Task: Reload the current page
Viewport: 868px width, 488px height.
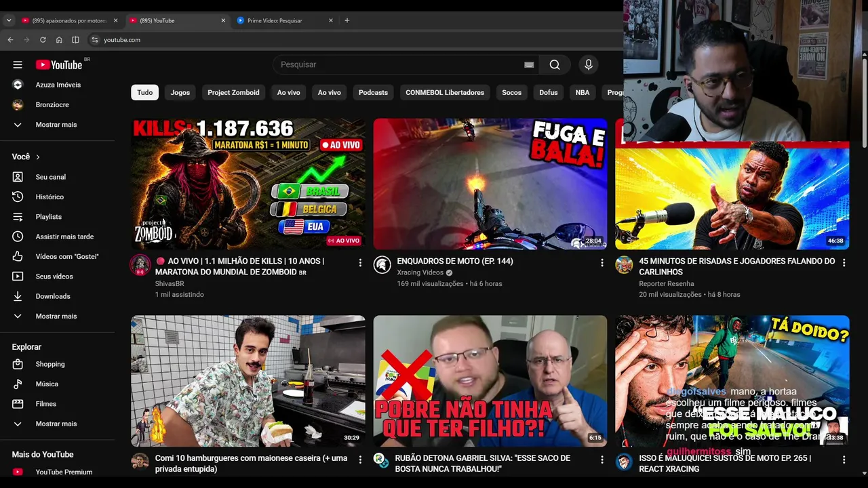Action: [43, 40]
